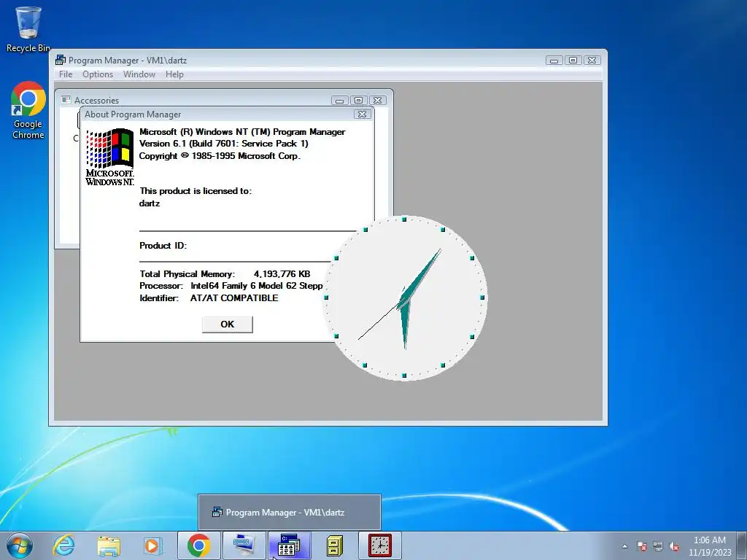Image resolution: width=747 pixels, height=560 pixels.
Task: Click the Program Manager window title icon
Action: [x=60, y=60]
